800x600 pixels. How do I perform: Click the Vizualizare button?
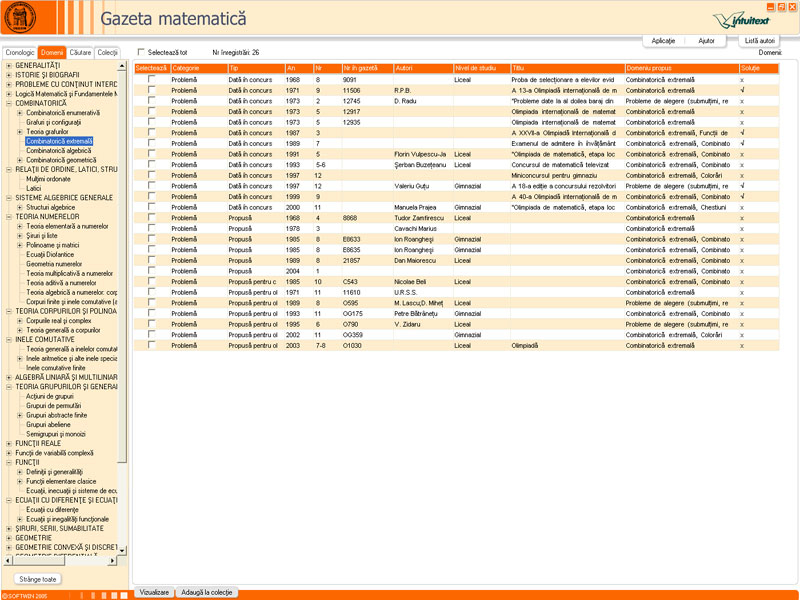(x=154, y=592)
